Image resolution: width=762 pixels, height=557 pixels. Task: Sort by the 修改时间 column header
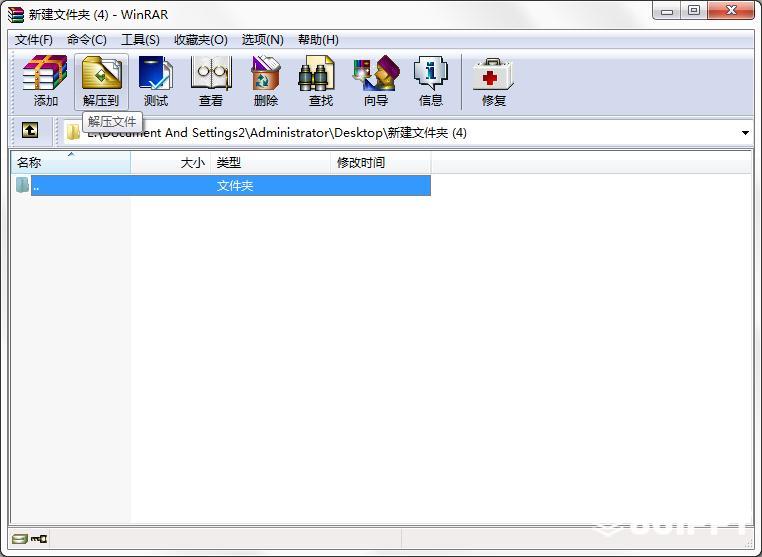381,162
